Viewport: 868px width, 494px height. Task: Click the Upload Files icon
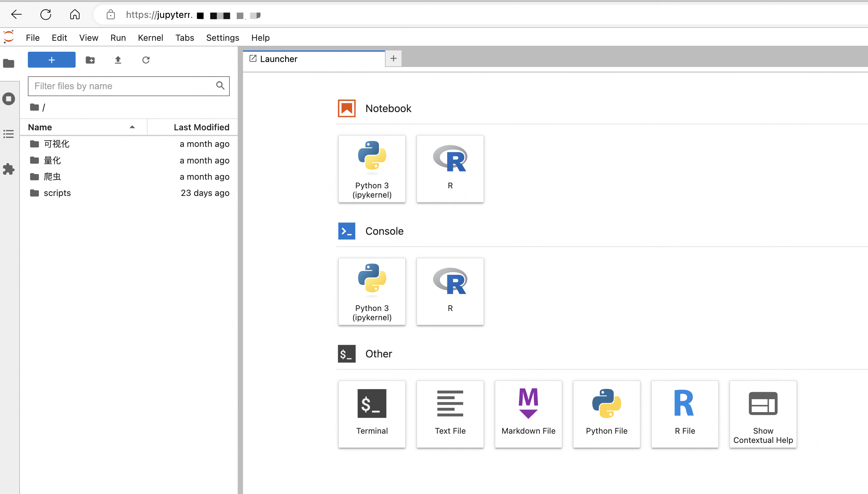[118, 60]
